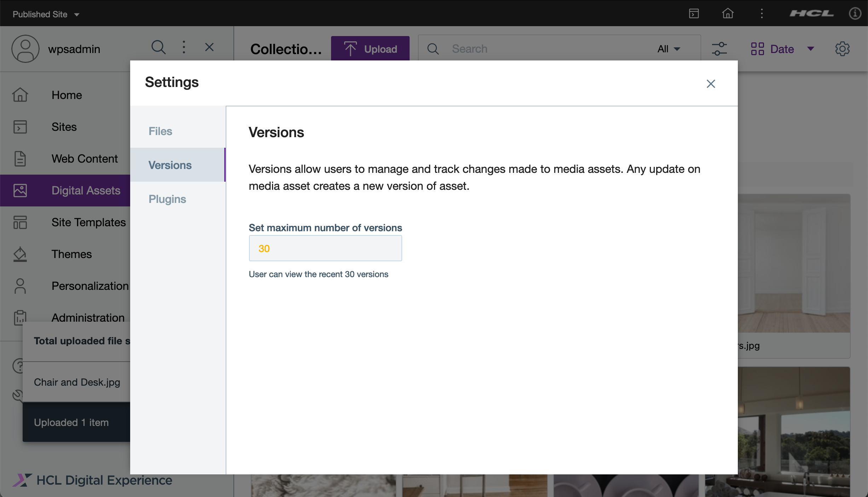
Task: Click the Upload button
Action: pyautogui.click(x=371, y=49)
